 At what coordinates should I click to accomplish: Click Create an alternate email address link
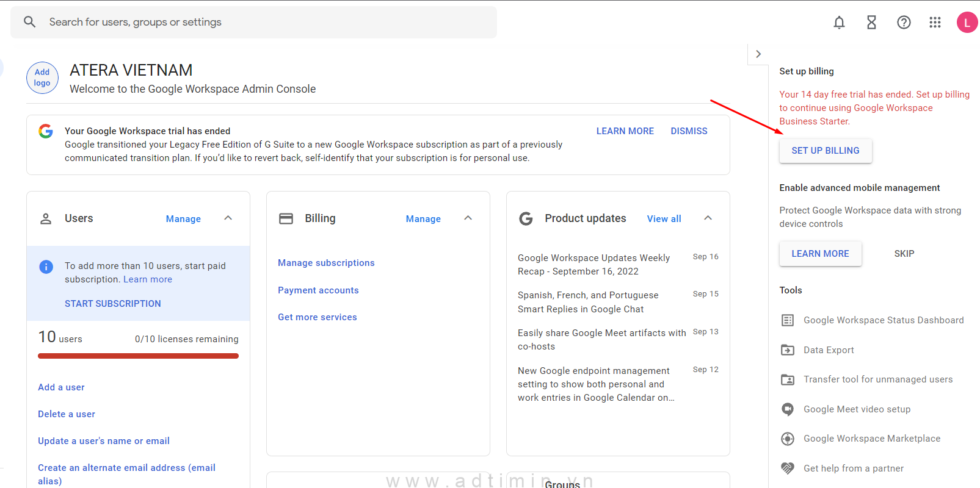(126, 475)
